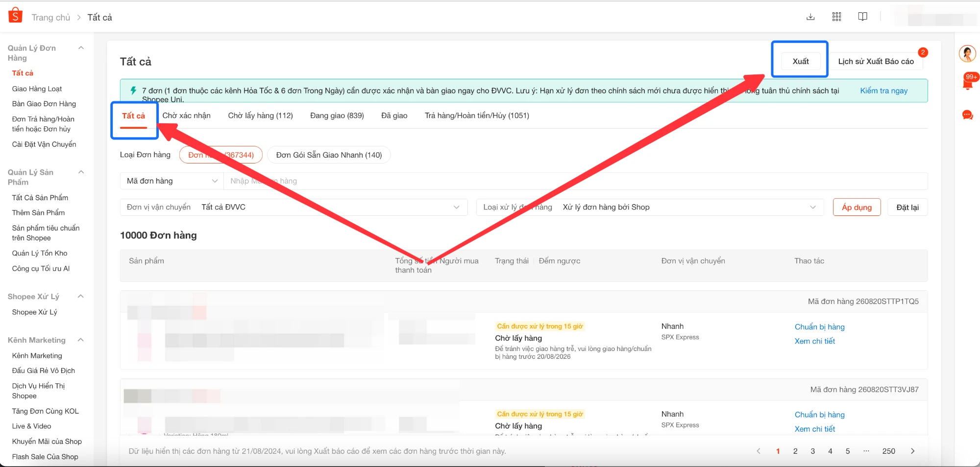Select Đơn Gói Sẵn Giao Nhanh (140) filter

(x=329, y=155)
